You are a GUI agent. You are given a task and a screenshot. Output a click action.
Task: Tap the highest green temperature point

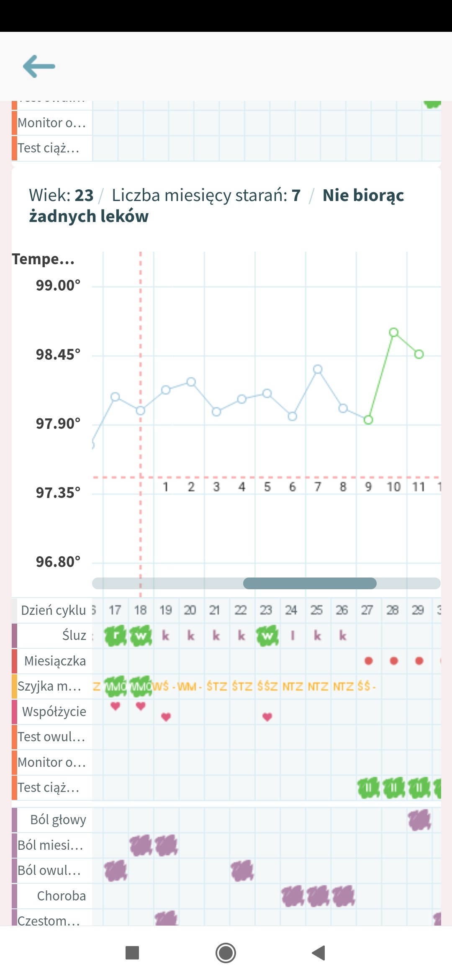tap(394, 333)
